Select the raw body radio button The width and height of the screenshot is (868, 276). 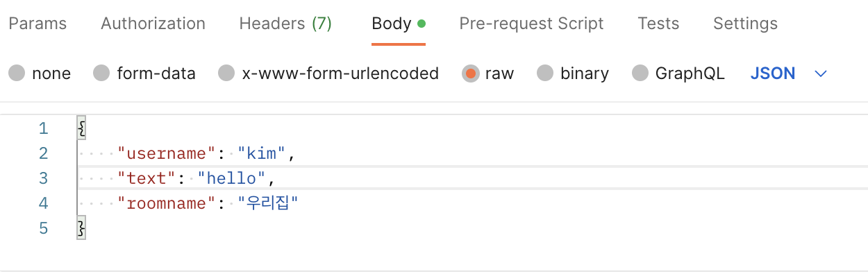tap(470, 73)
